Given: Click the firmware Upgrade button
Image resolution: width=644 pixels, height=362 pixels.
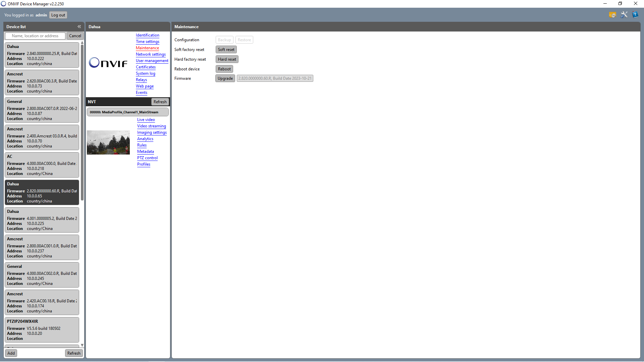Looking at the screenshot, I should pyautogui.click(x=225, y=78).
